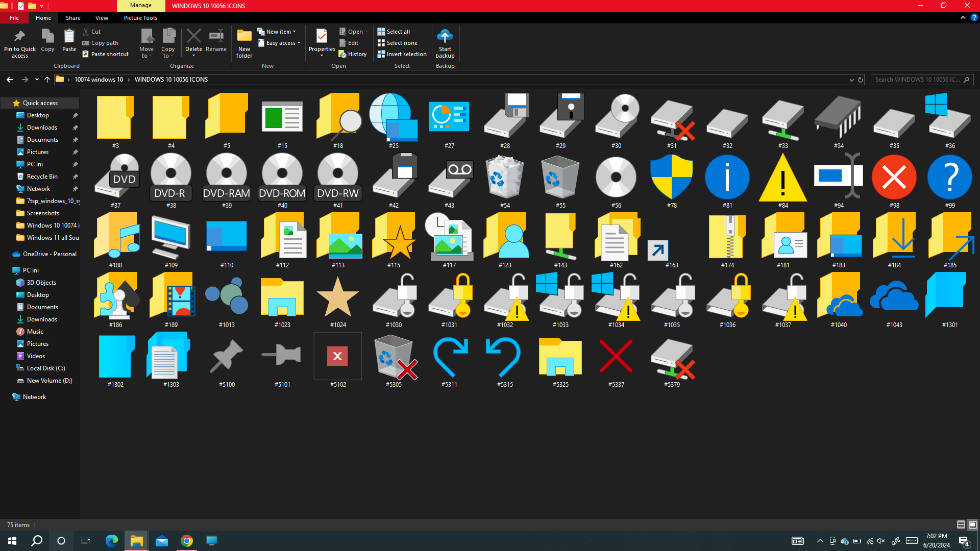The height and width of the screenshot is (551, 980).
Task: Launch Chrome from the taskbar
Action: tap(186, 540)
